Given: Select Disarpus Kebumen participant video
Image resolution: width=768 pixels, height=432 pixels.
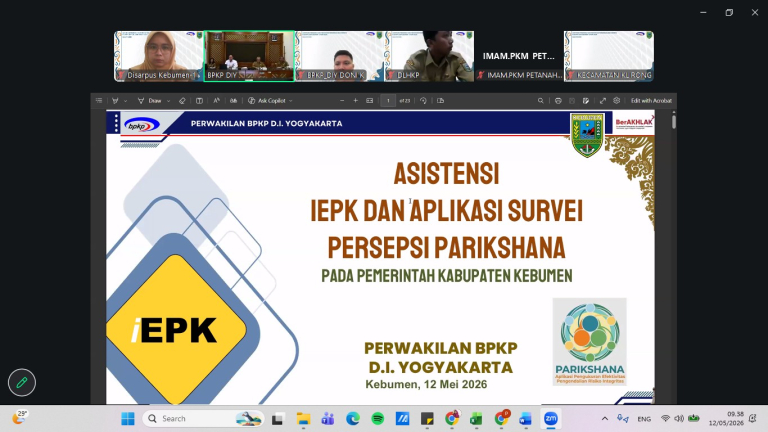Looking at the screenshot, I should (x=159, y=56).
